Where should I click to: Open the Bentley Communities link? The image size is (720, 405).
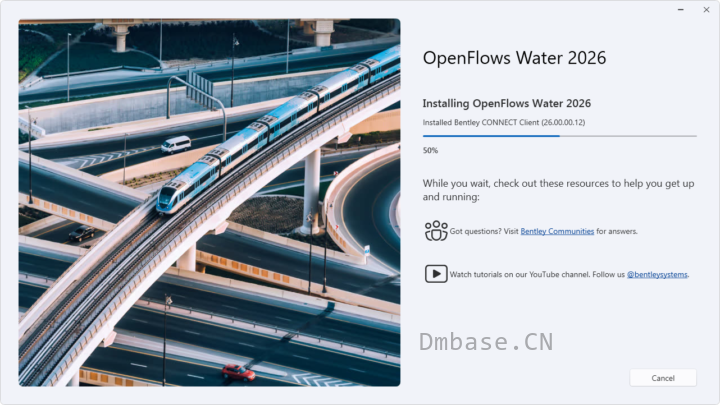[557, 231]
